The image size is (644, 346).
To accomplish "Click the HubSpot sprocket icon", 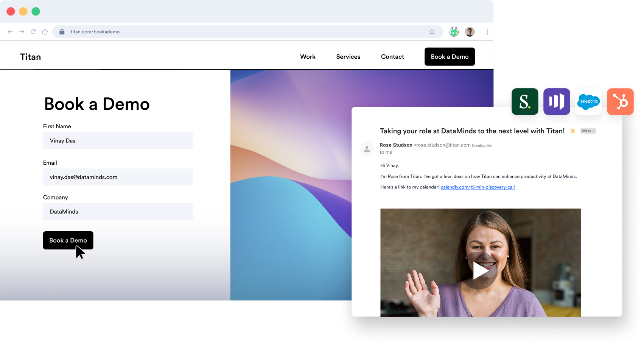I will pyautogui.click(x=620, y=101).
